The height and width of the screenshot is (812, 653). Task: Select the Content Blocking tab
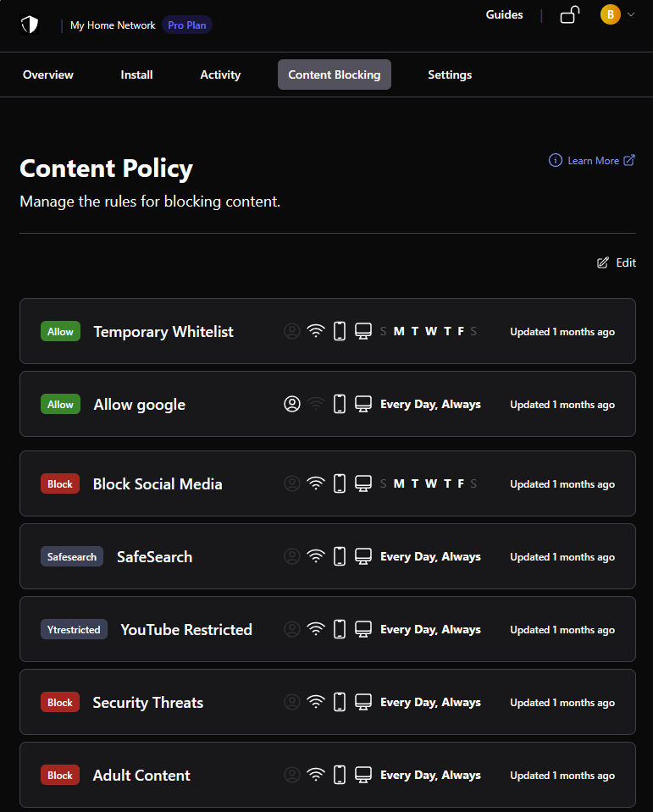[x=335, y=75]
